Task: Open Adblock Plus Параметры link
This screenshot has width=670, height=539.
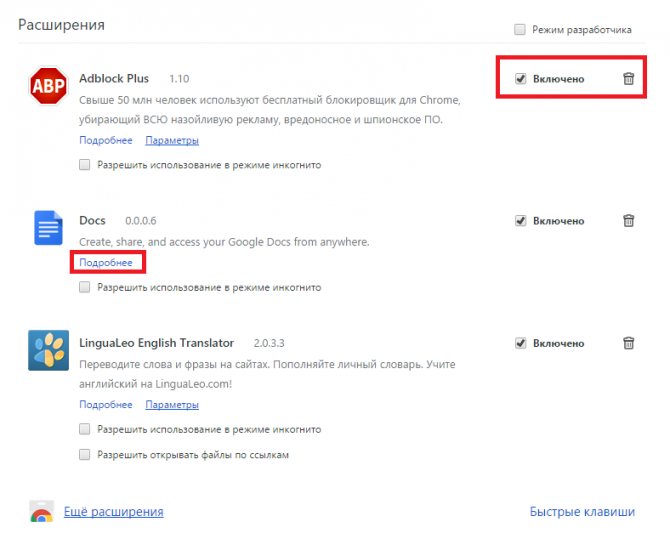Action: 172,140
